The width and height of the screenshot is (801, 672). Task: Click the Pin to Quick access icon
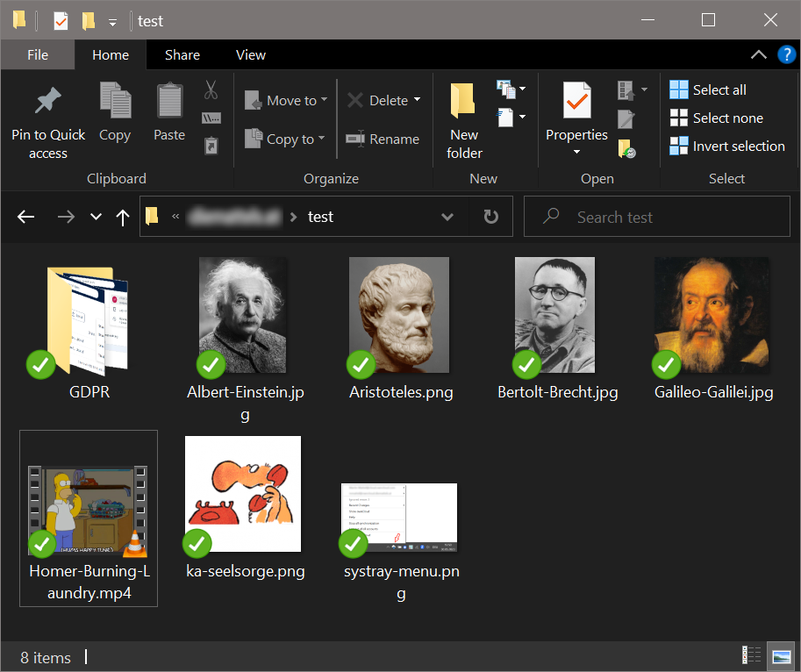click(x=47, y=102)
